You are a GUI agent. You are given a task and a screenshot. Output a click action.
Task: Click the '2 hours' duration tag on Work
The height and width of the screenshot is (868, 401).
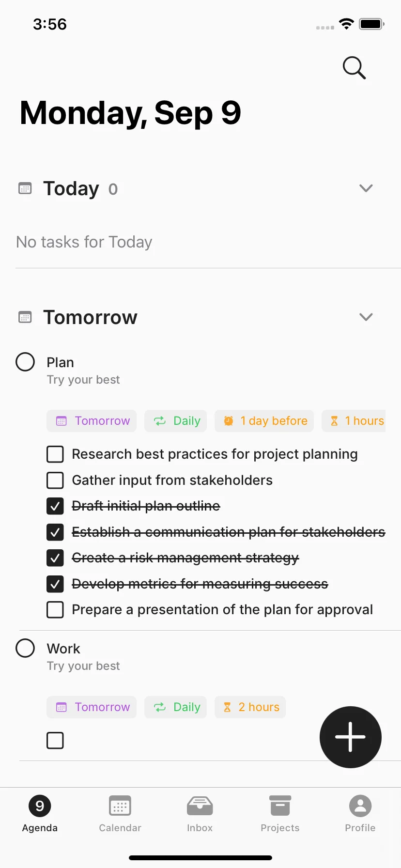click(x=250, y=707)
